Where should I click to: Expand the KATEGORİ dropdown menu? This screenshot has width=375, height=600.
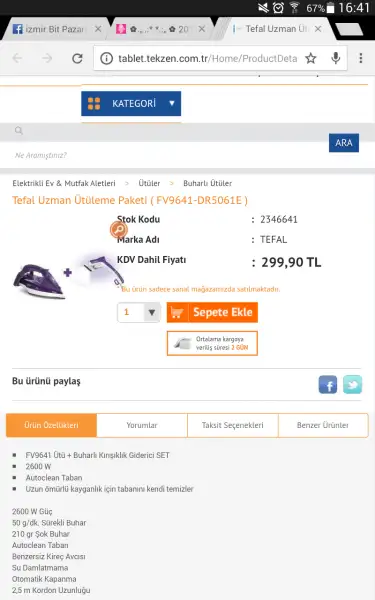tap(131, 103)
